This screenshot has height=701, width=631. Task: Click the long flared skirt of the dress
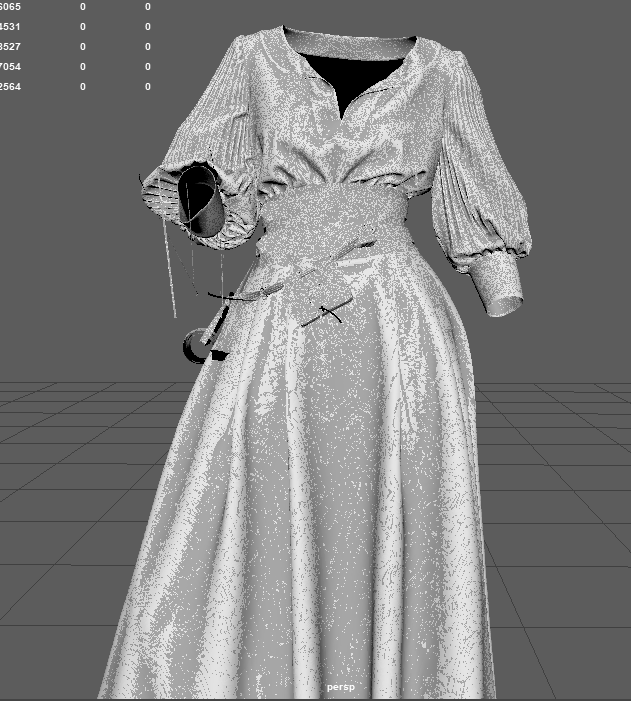(x=310, y=500)
